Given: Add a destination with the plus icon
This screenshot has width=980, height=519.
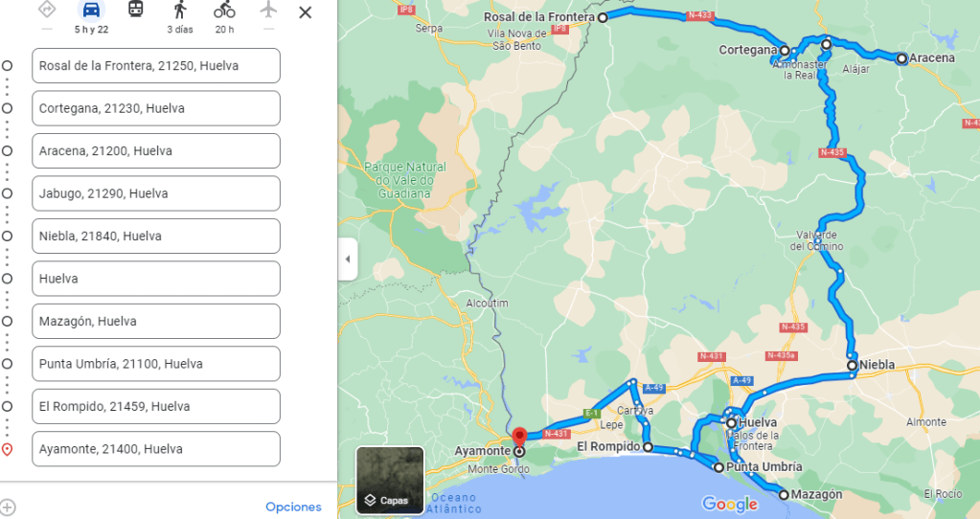Looking at the screenshot, I should pos(8,508).
